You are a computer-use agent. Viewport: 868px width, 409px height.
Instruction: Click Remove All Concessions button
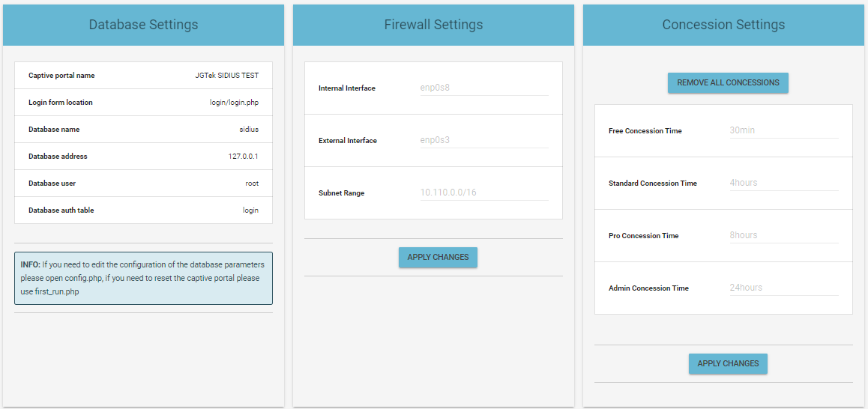728,82
